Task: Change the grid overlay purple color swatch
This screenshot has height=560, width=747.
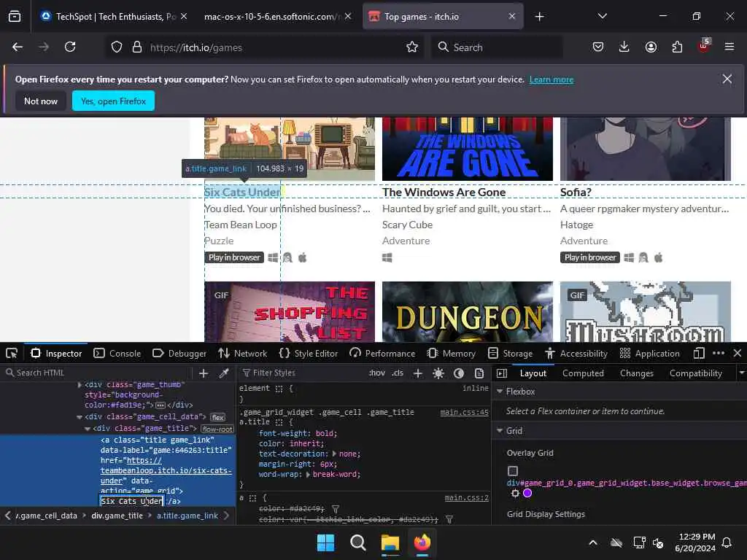Action: pos(527,494)
